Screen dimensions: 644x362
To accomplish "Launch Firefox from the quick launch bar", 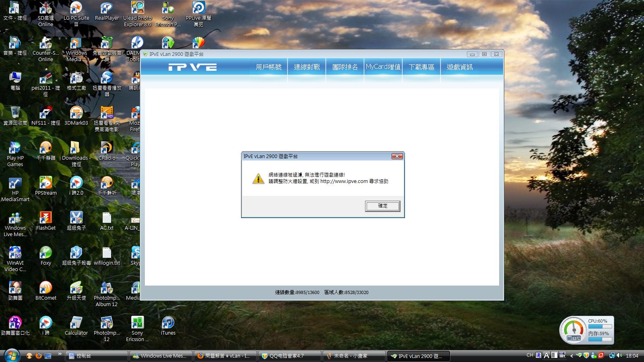I will click(39, 356).
